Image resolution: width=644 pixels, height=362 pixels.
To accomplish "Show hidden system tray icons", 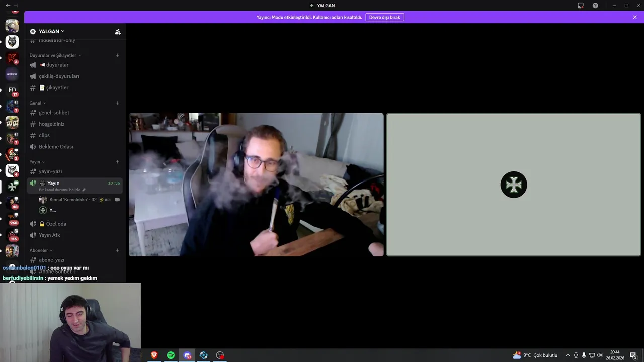I will click(x=568, y=355).
